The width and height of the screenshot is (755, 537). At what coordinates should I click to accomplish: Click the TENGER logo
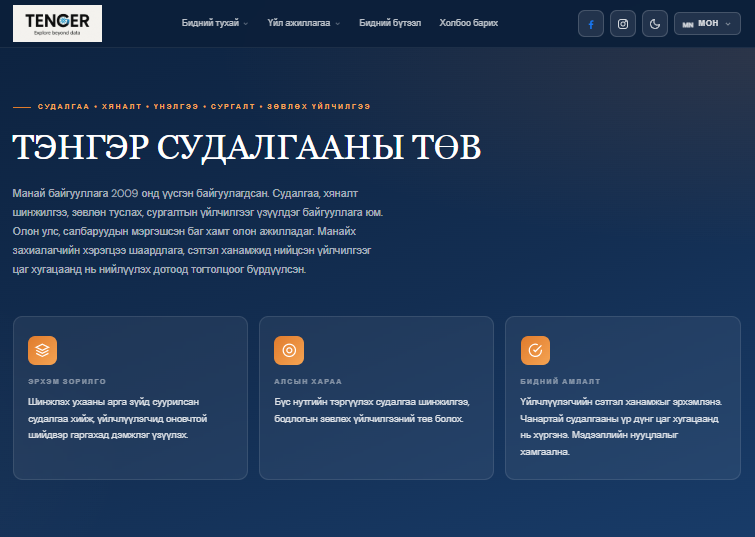(57, 24)
